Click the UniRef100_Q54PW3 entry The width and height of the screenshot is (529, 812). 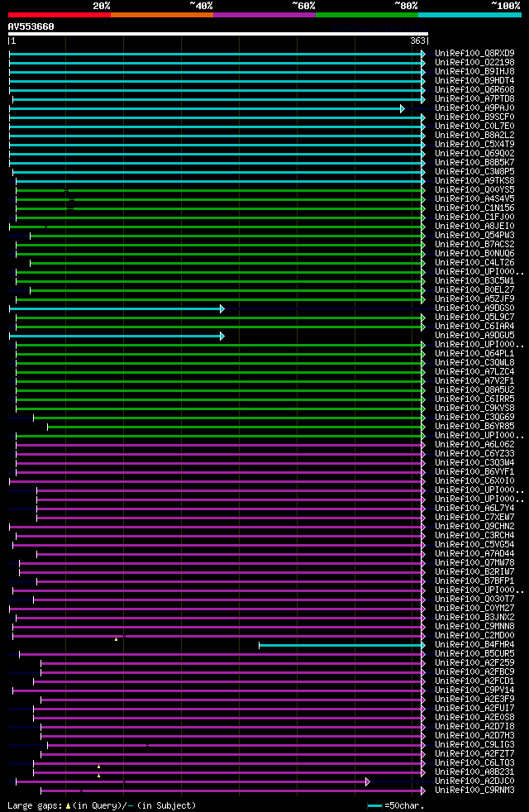pos(474,236)
